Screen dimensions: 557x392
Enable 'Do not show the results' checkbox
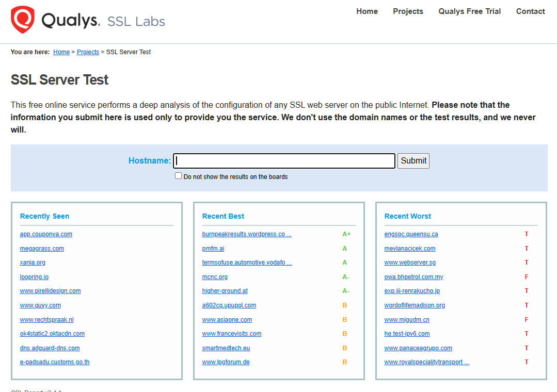[x=179, y=176]
